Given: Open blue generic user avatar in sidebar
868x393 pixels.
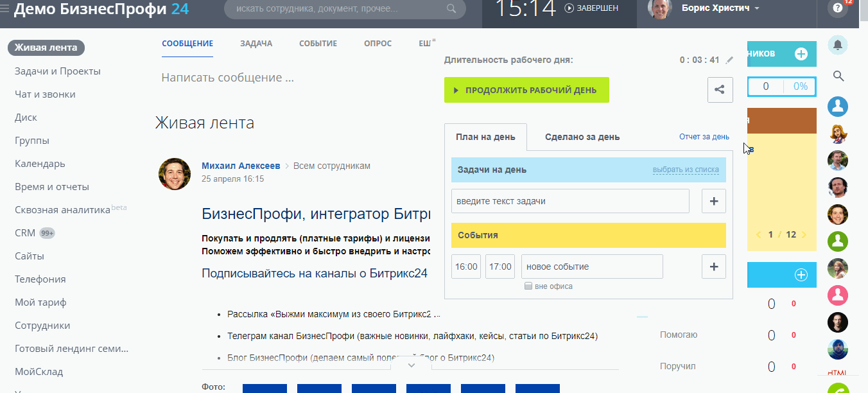Looking at the screenshot, I should [838, 107].
